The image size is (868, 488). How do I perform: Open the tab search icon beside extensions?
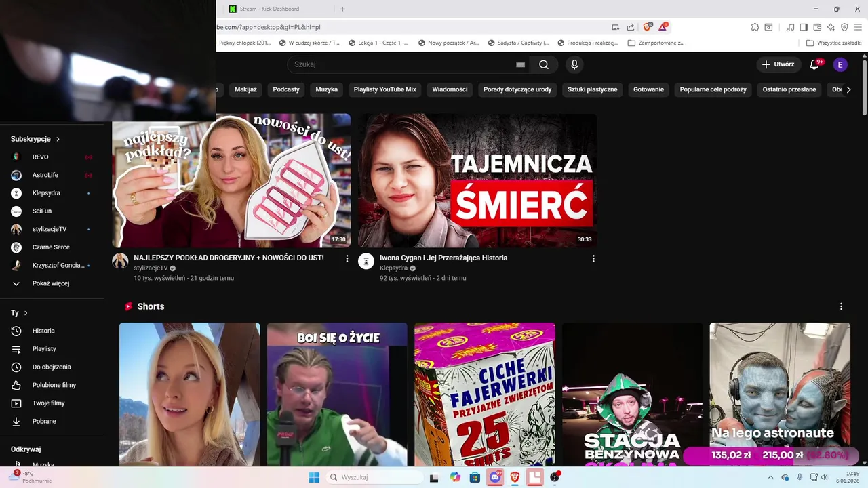tap(768, 27)
